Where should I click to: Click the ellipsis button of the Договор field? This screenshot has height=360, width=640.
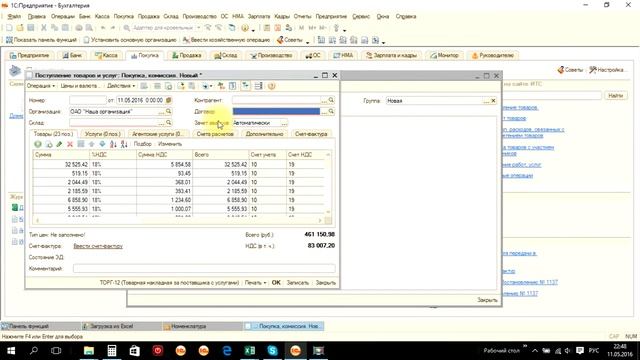pyautogui.click(x=324, y=111)
